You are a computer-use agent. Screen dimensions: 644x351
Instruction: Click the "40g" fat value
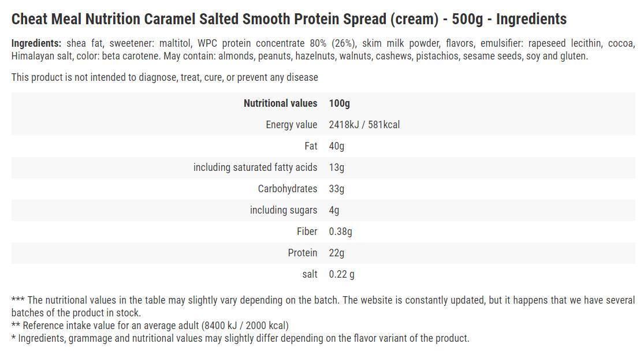336,146
